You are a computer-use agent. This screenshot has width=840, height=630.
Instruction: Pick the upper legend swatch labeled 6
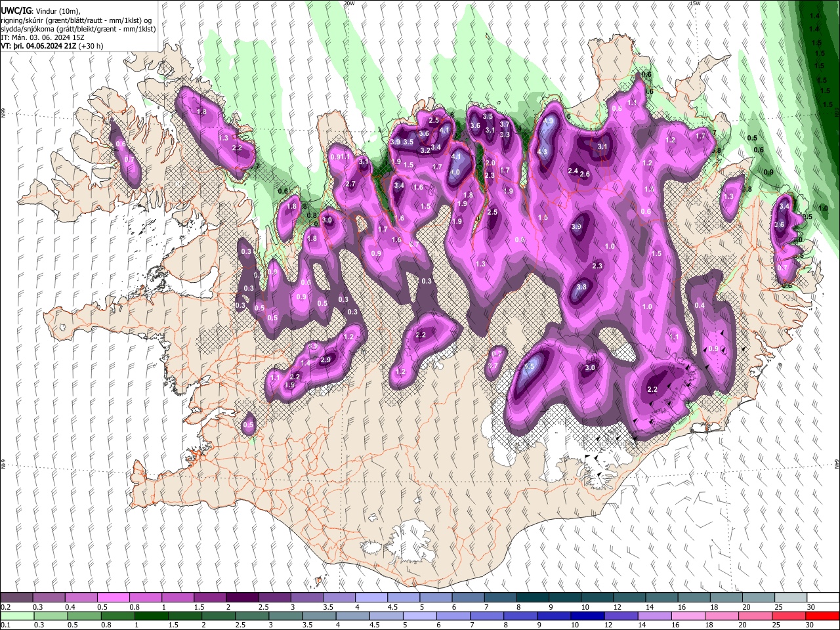pyautogui.click(x=467, y=598)
